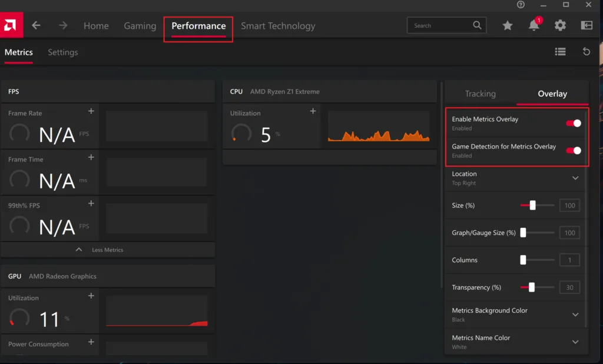This screenshot has width=603, height=364.
Task: Click the GPU utilization graph
Action: (157, 311)
